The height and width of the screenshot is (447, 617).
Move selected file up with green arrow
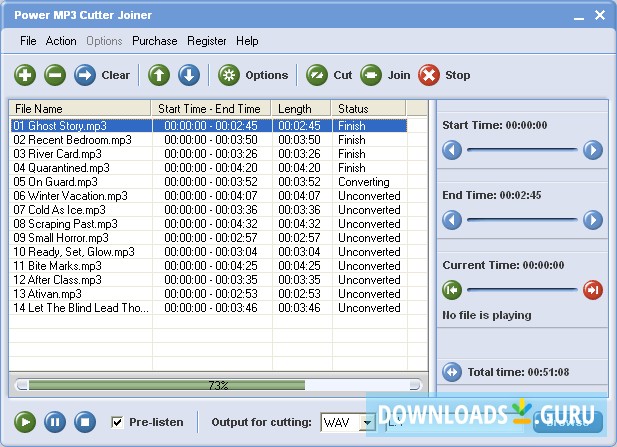coord(159,75)
